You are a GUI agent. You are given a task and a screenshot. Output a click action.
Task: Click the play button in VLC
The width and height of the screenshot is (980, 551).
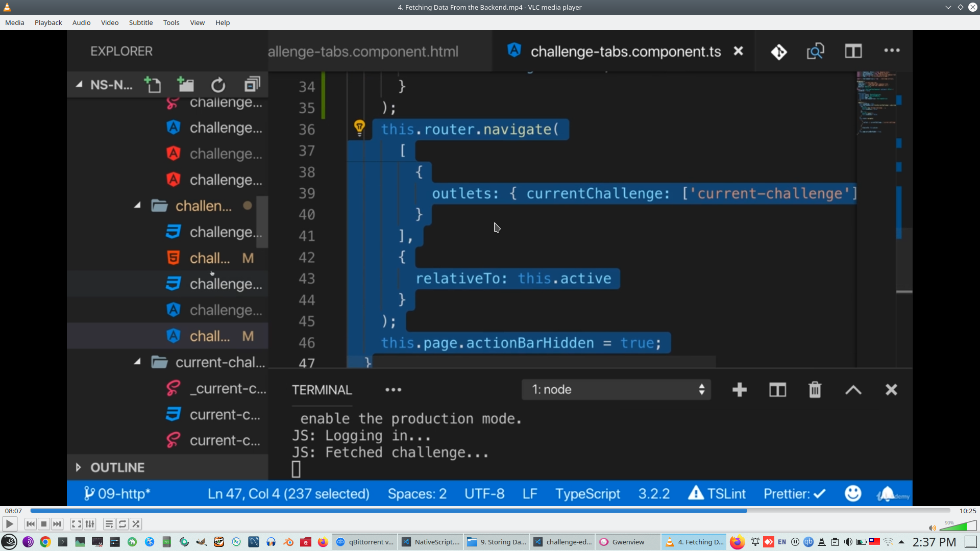point(9,524)
